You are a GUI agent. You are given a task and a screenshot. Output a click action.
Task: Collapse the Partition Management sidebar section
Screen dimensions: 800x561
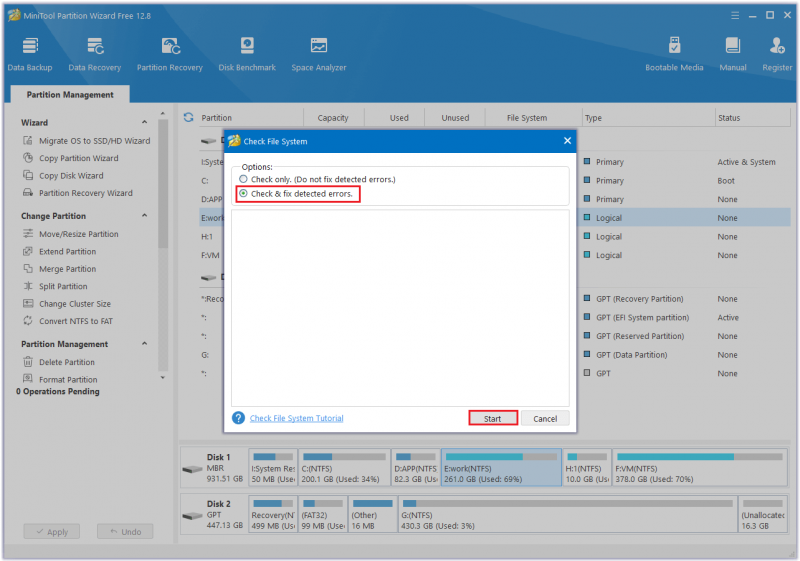pyautogui.click(x=144, y=344)
